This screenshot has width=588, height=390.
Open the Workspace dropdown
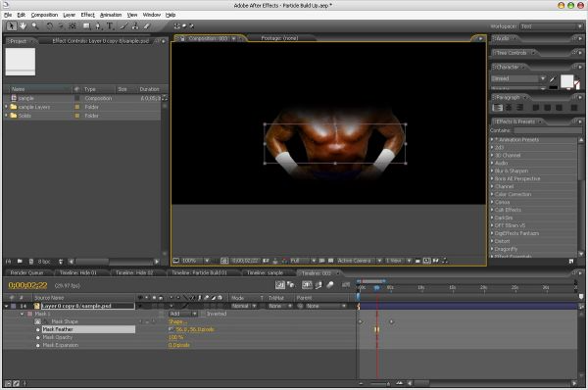click(551, 26)
